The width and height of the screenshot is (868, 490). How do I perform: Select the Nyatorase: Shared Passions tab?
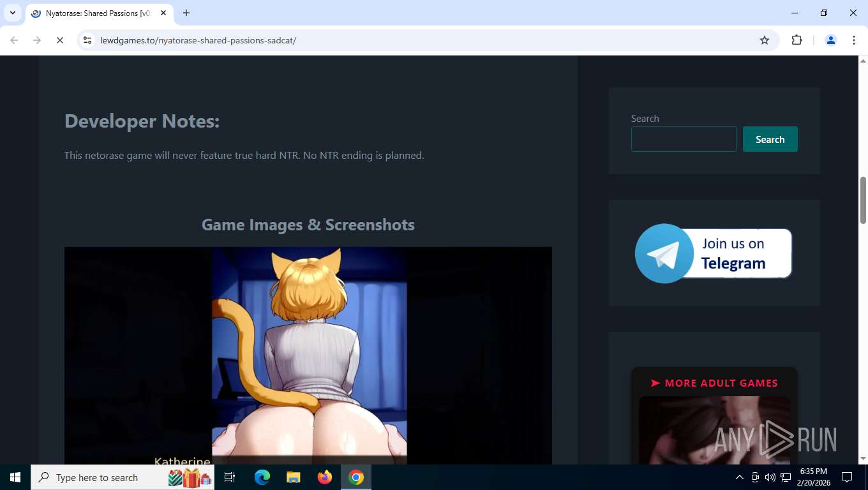click(x=99, y=13)
